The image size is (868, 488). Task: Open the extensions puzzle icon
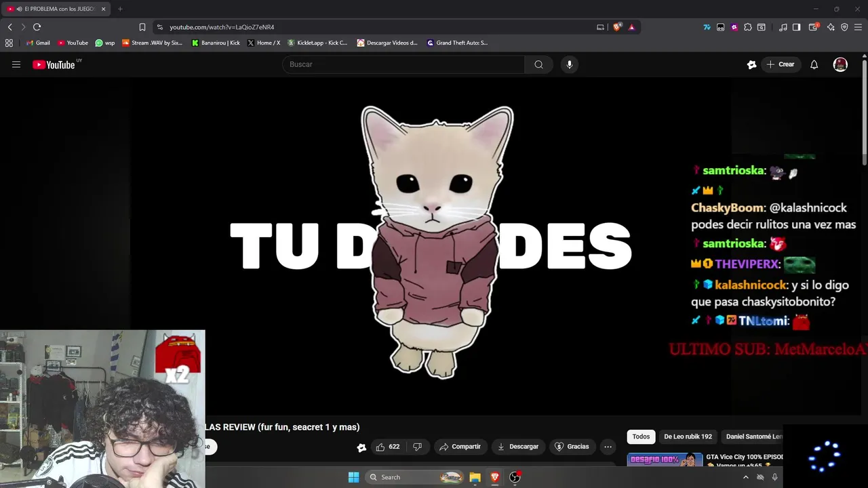[x=747, y=27]
